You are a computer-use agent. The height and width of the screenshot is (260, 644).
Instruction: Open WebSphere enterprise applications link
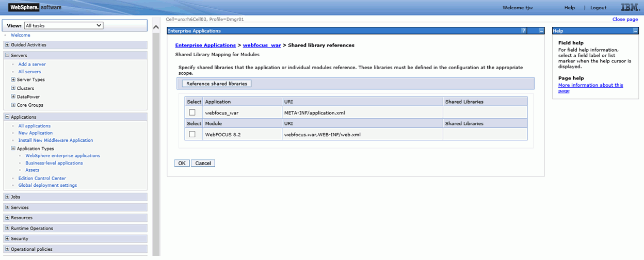point(63,155)
